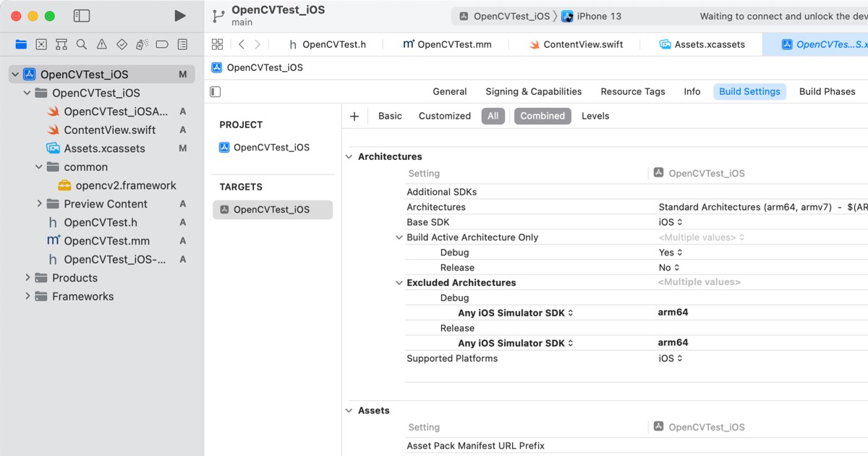Open the related items grid menu
The image size is (868, 456).
pyautogui.click(x=217, y=44)
